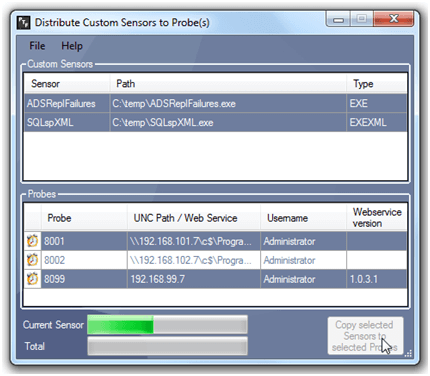Click the application icon in title bar

[23, 23]
